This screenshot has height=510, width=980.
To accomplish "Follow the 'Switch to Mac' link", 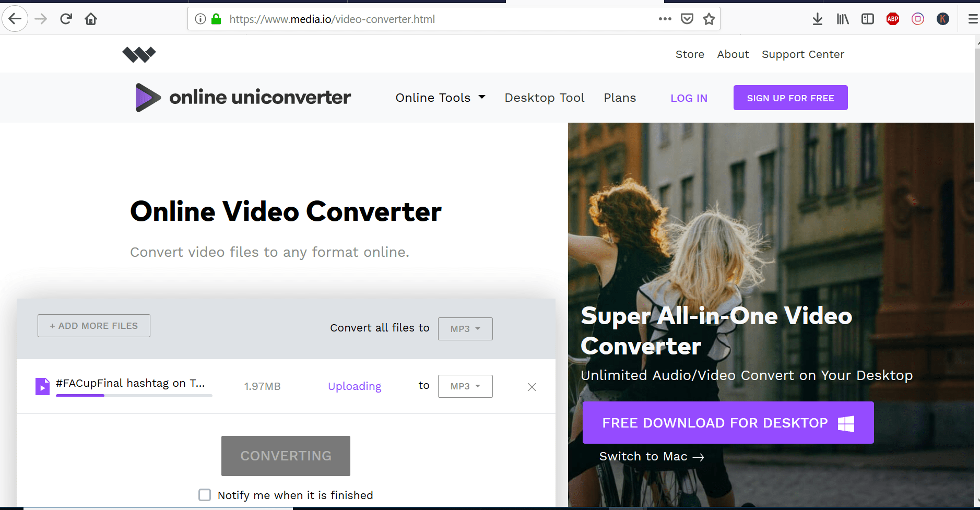I will tap(643, 456).
